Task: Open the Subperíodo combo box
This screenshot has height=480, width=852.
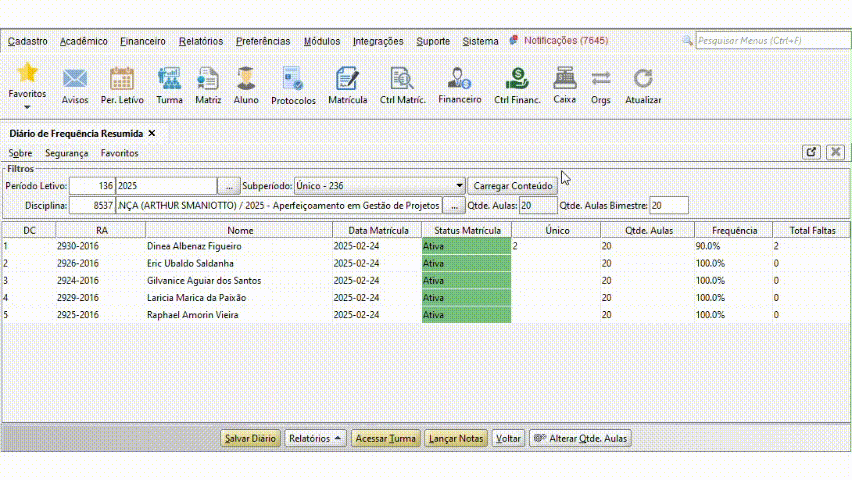Action: (379, 186)
